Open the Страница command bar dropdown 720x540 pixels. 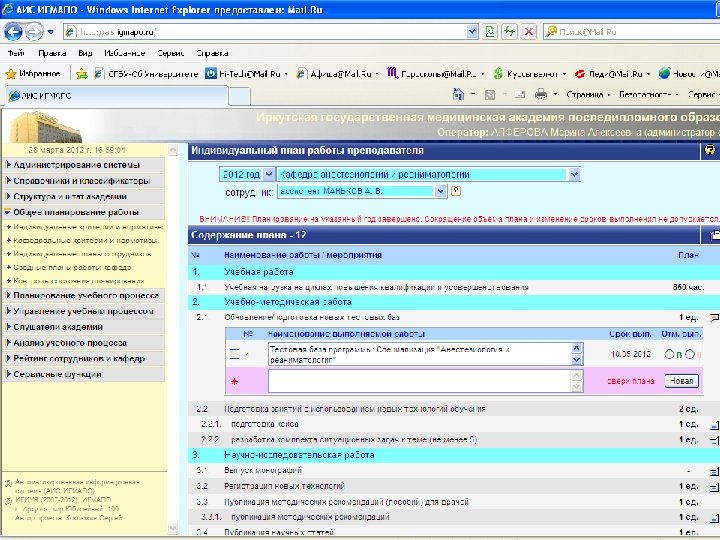point(588,95)
